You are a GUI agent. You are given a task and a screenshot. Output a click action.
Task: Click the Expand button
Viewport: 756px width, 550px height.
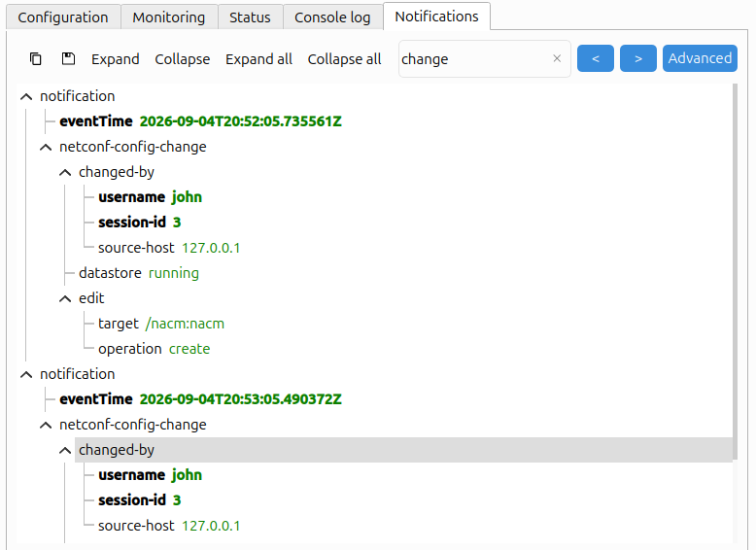116,59
